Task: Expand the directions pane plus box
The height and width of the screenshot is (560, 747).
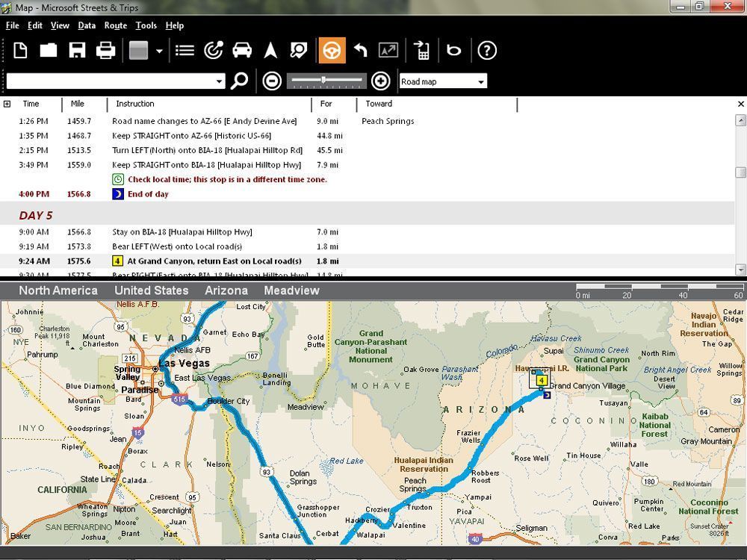Action: (7, 104)
